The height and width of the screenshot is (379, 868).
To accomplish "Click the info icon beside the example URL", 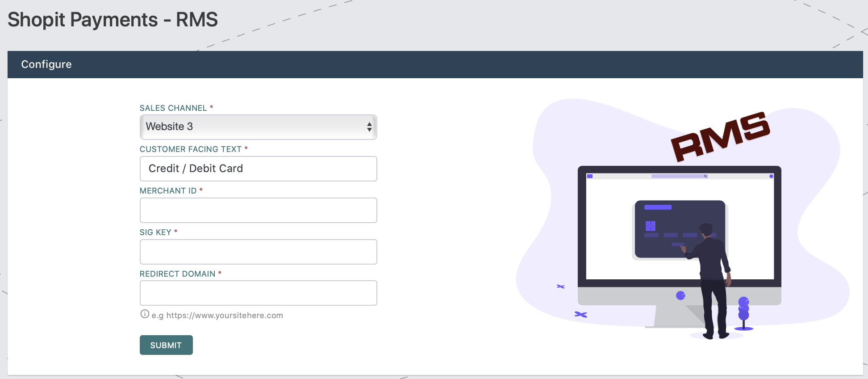I will coord(145,314).
